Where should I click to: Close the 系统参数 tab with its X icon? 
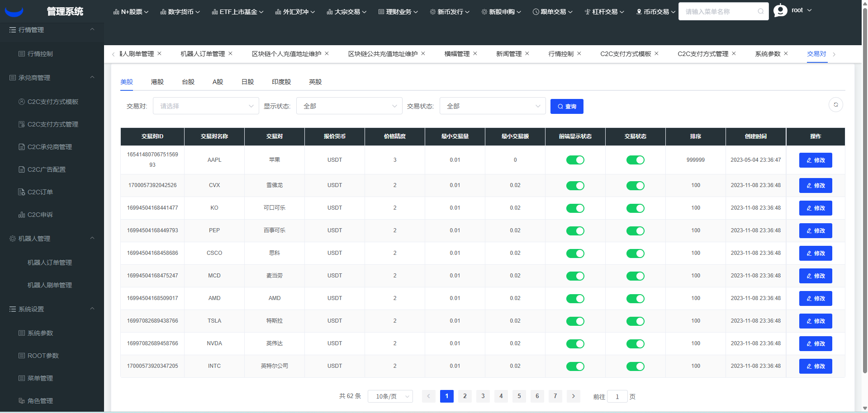tap(786, 54)
